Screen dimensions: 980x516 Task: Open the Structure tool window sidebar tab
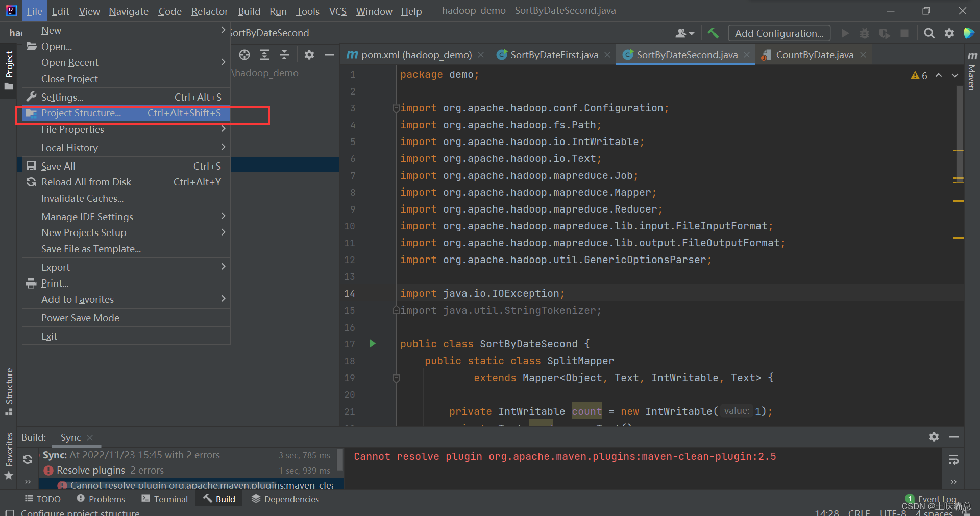pyautogui.click(x=9, y=392)
